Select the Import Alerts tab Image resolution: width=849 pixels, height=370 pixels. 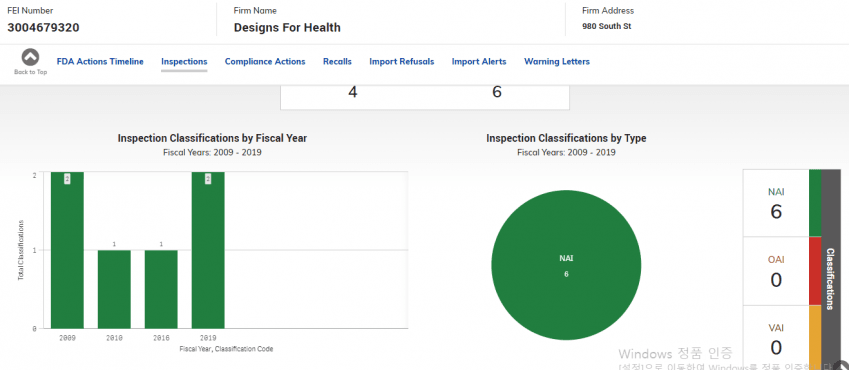pos(479,62)
